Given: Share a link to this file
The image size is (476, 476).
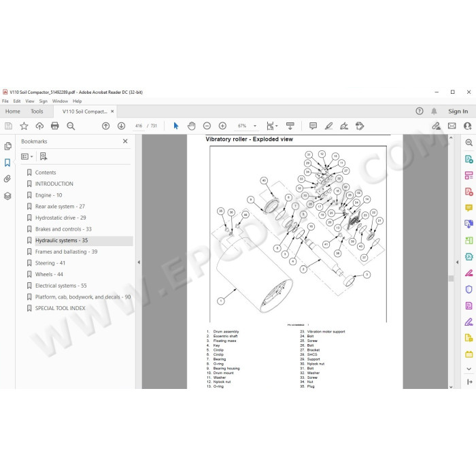Looking at the screenshot, I should coord(437,126).
